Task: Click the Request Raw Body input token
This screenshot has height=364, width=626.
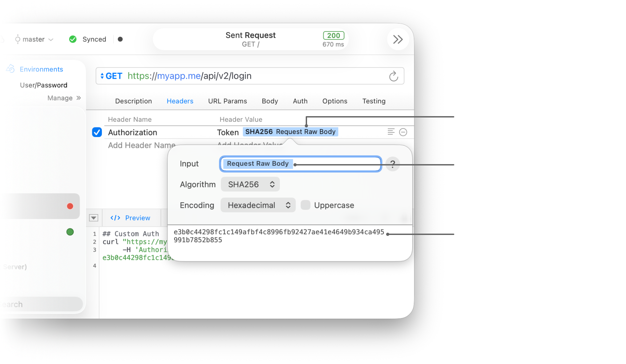Action: (258, 163)
